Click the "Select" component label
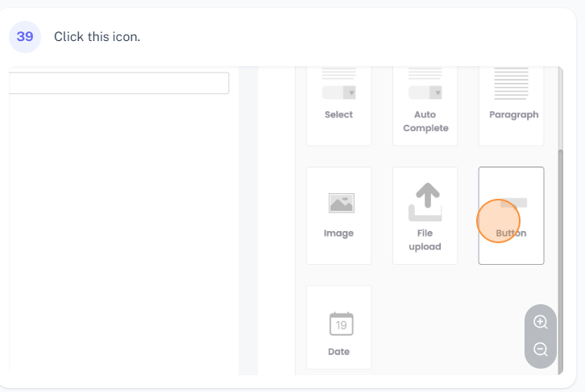585x392 pixels. pos(338,115)
